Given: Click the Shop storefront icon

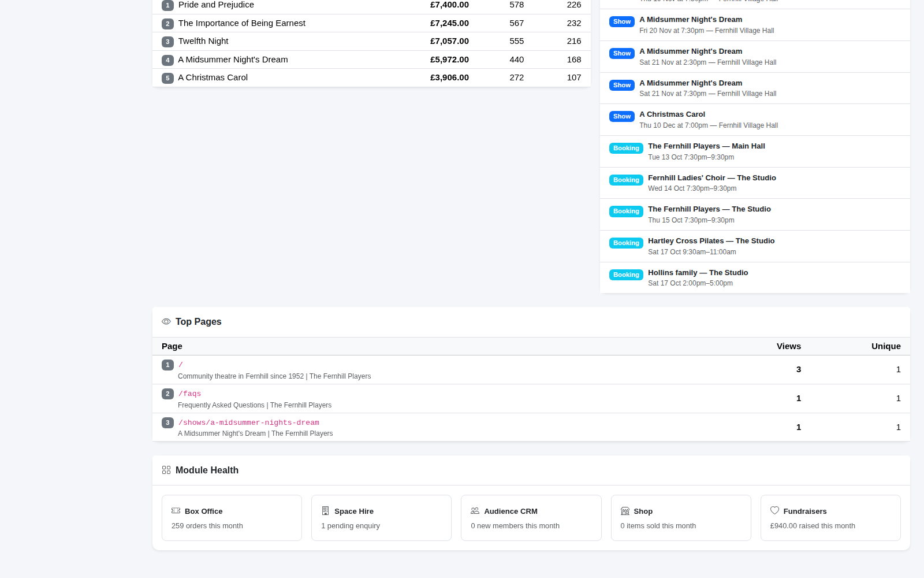Looking at the screenshot, I should [x=625, y=511].
